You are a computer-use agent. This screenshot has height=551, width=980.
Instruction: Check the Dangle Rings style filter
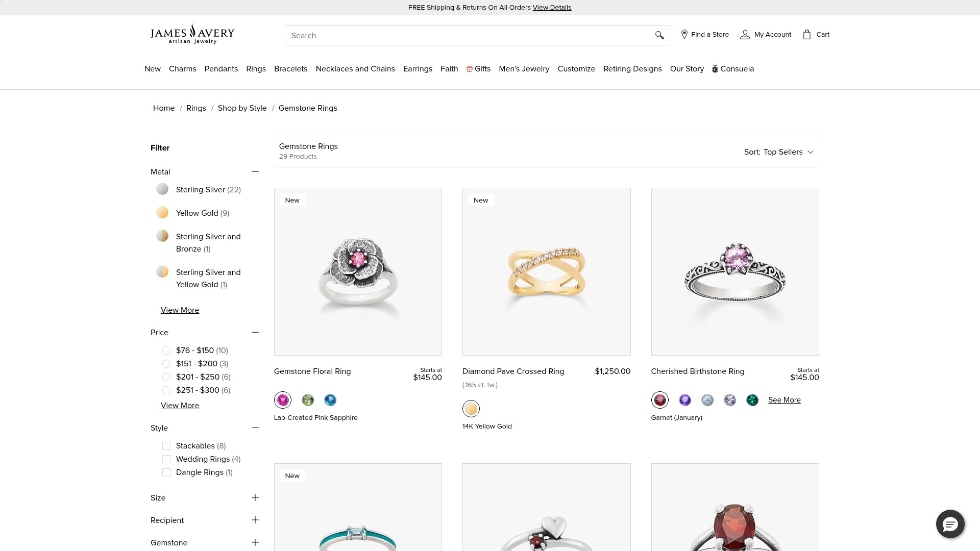166,472
